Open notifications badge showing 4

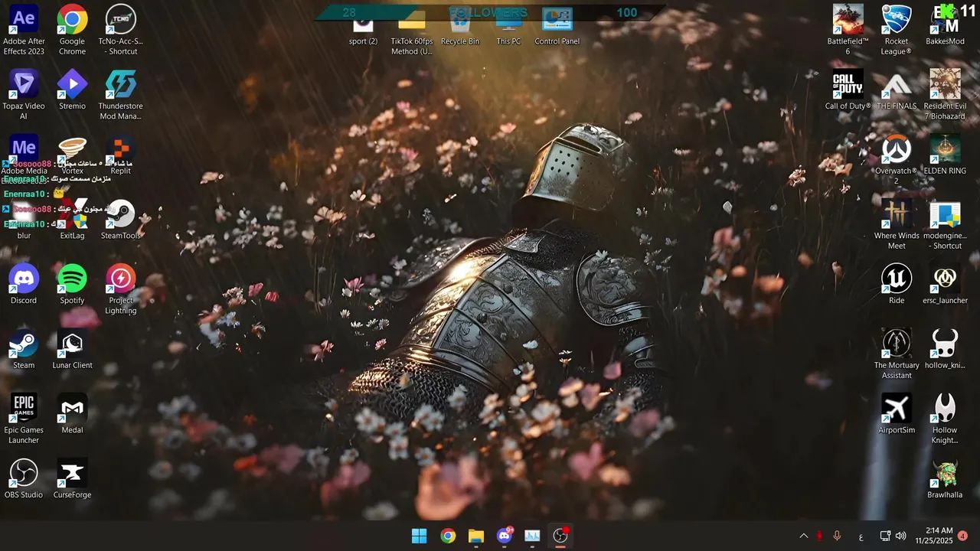(x=962, y=536)
